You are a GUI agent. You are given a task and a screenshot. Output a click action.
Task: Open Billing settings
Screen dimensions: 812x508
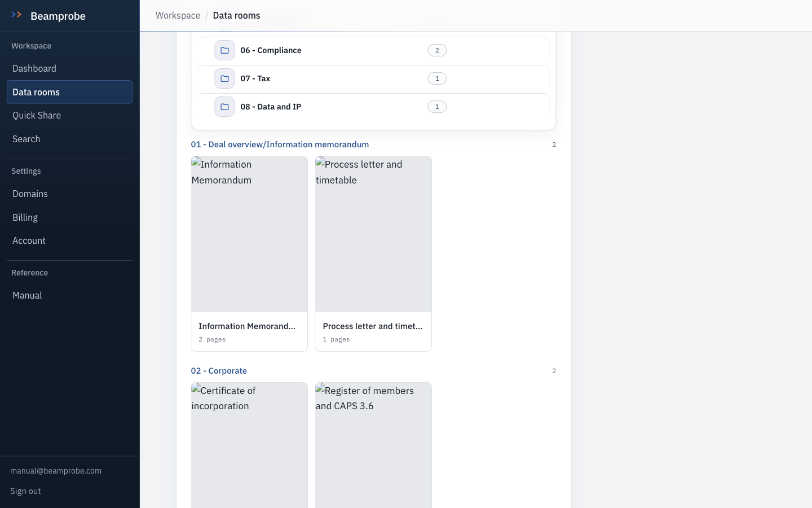click(x=69, y=217)
